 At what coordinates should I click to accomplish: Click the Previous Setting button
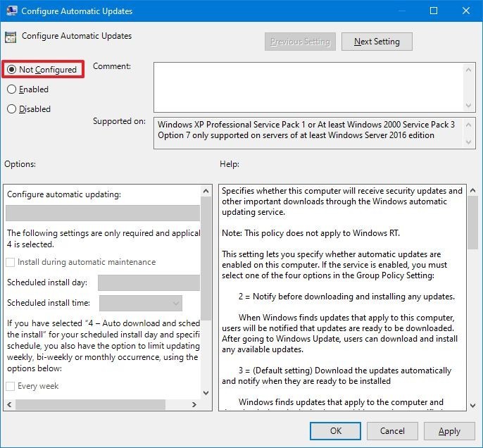pos(300,42)
